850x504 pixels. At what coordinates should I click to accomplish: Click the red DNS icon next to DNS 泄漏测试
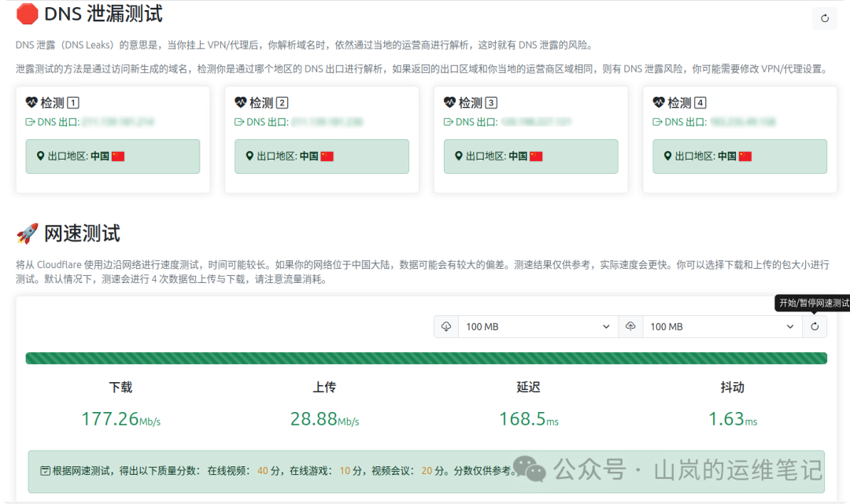pos(28,13)
